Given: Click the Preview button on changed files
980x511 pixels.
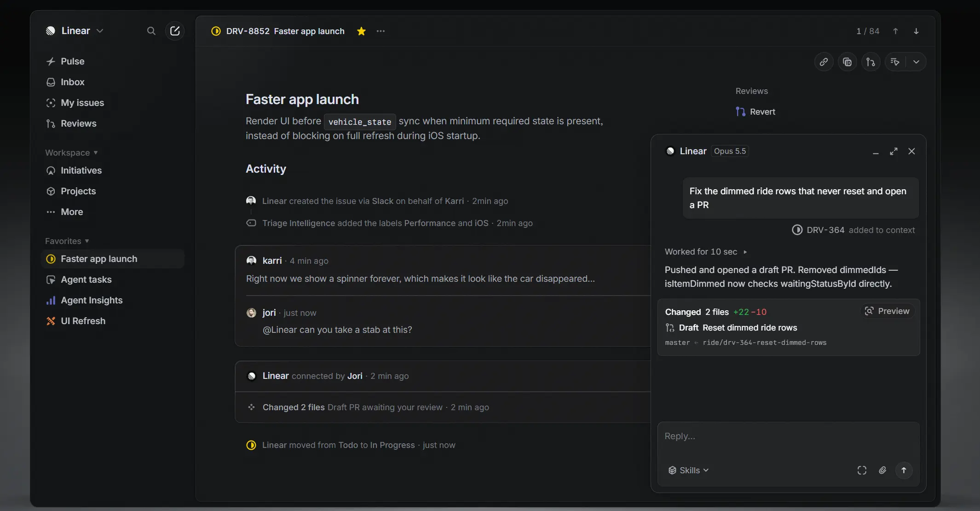Looking at the screenshot, I should [888, 311].
